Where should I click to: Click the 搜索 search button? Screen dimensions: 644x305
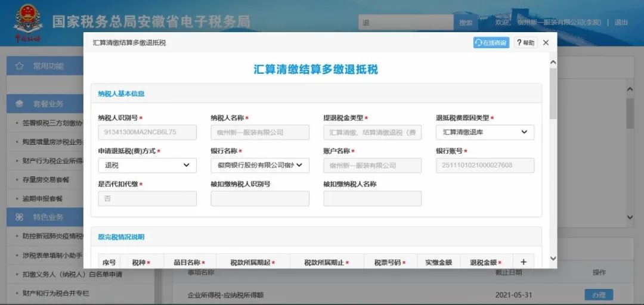(466, 23)
